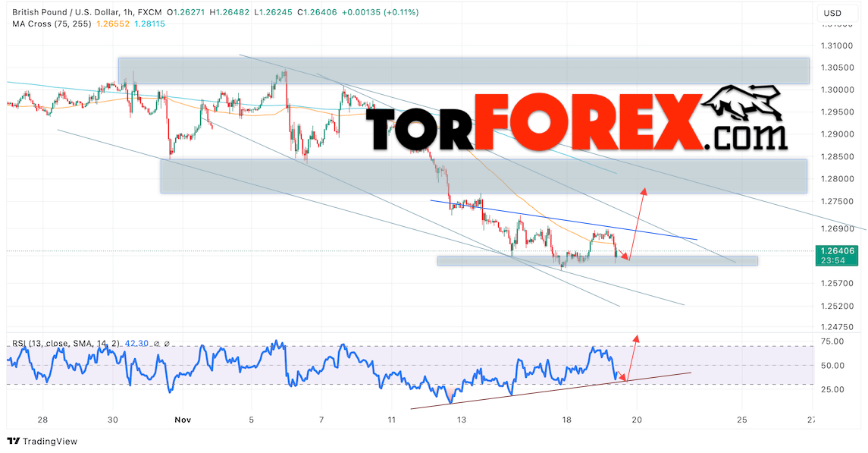Select the British Pound / U.S. Dollar title
Image resolution: width=868 pixels, height=453 pixels.
[71, 13]
